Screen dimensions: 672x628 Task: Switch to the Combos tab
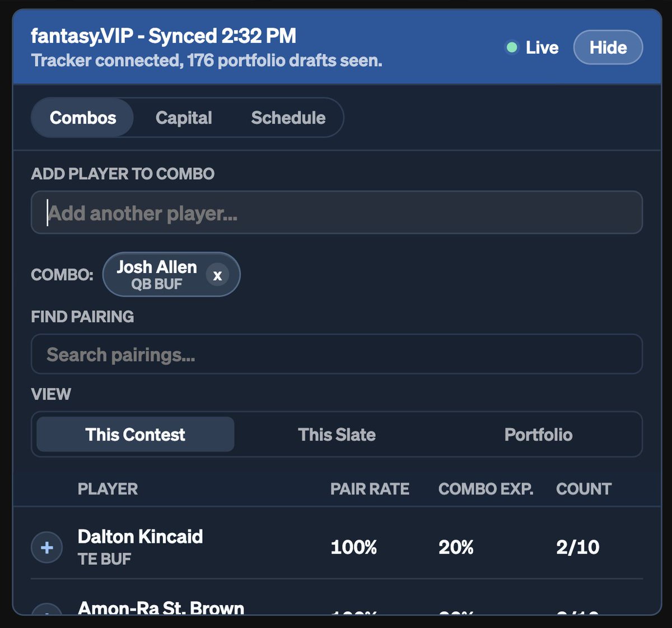point(83,118)
